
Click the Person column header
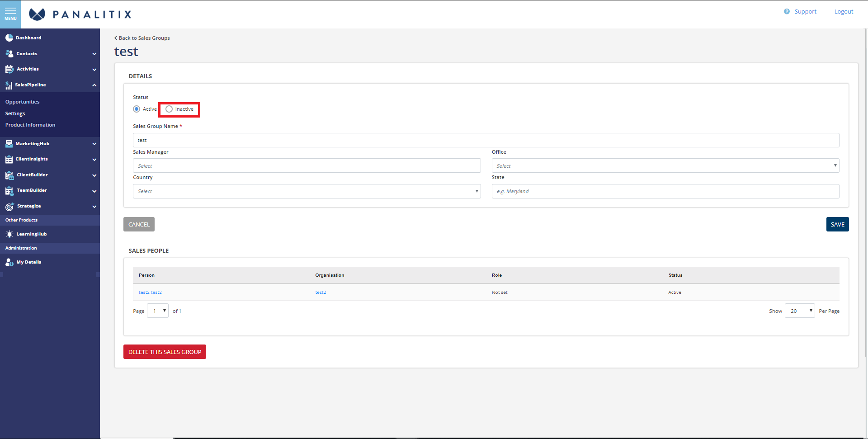pyautogui.click(x=146, y=275)
